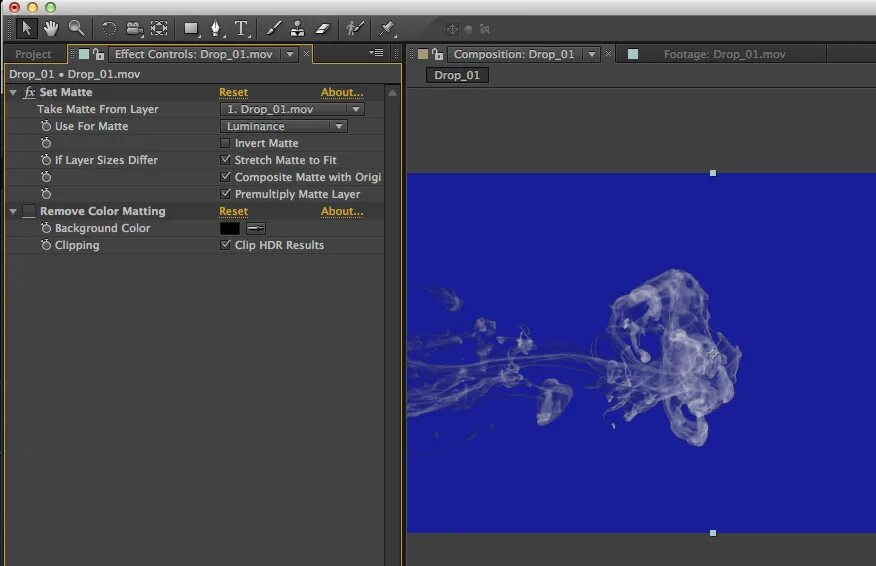This screenshot has height=566, width=876.
Task: Select the Clone Stamp tool
Action: pos(297,28)
